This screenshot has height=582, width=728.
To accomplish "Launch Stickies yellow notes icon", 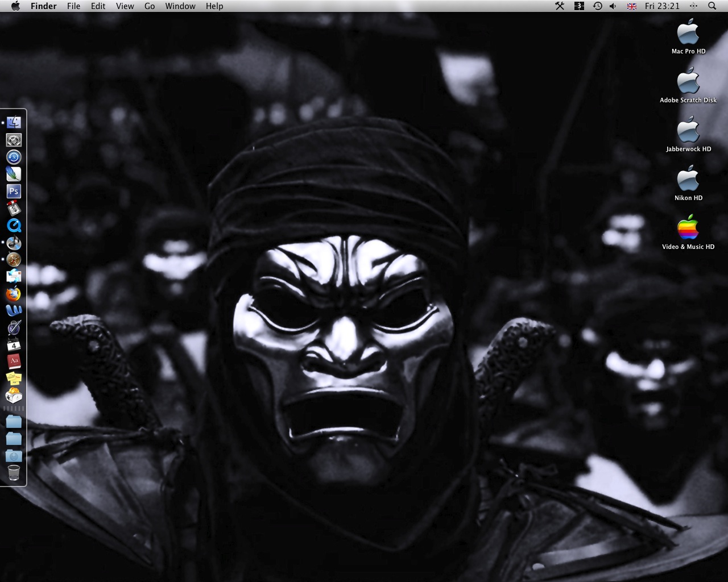I will [x=14, y=379].
